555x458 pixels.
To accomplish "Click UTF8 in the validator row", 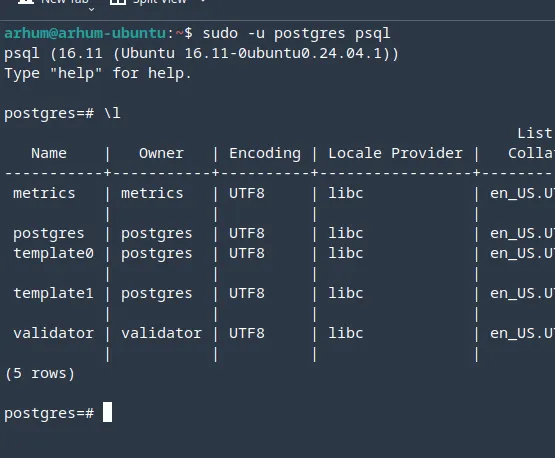I will click(247, 334).
